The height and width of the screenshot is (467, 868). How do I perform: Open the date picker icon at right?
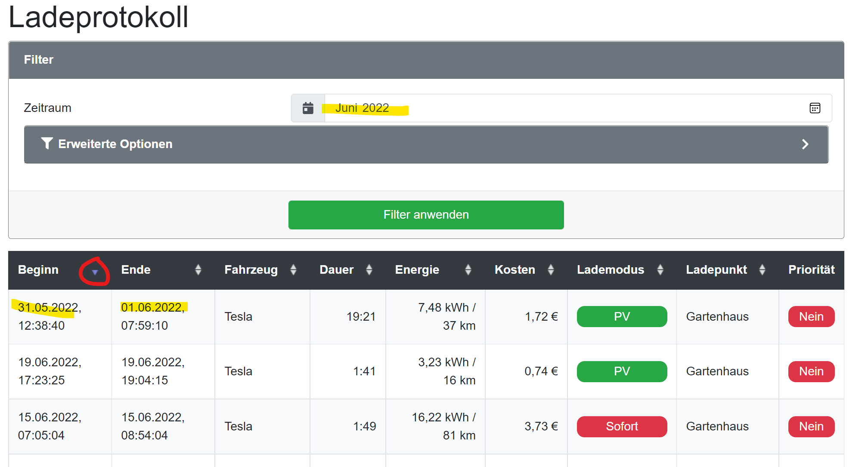[x=815, y=108]
